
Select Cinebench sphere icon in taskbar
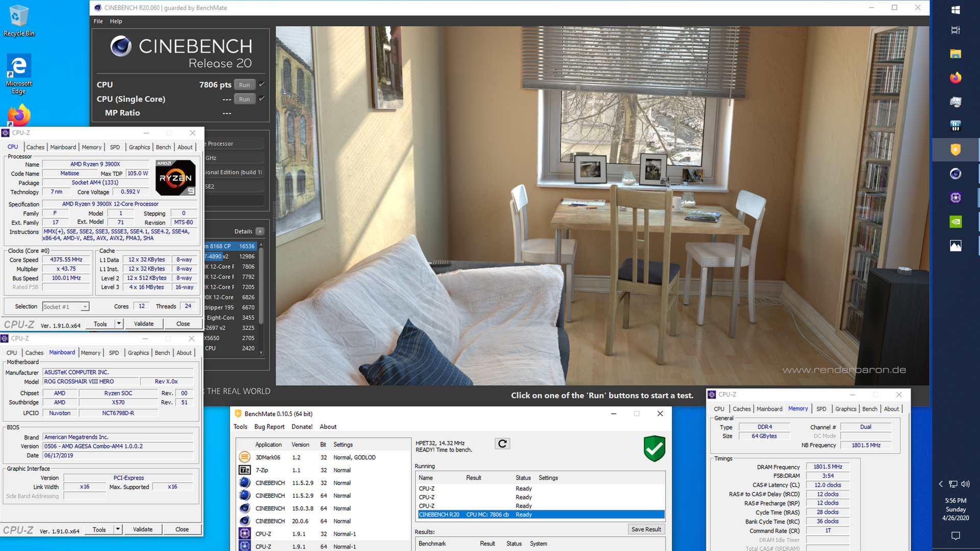click(955, 173)
